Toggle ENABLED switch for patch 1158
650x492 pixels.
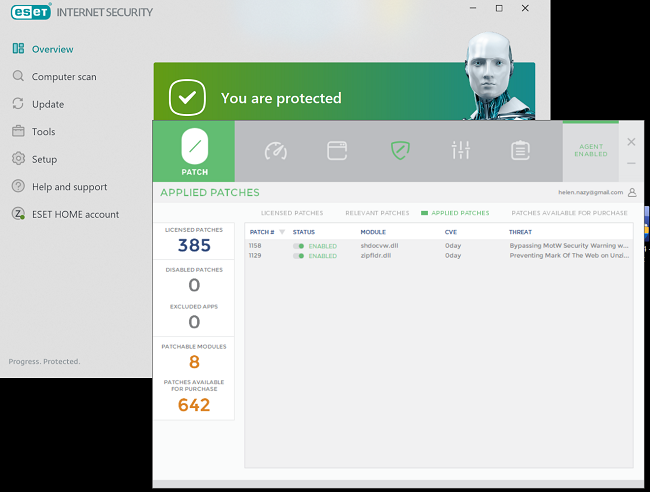(298, 246)
